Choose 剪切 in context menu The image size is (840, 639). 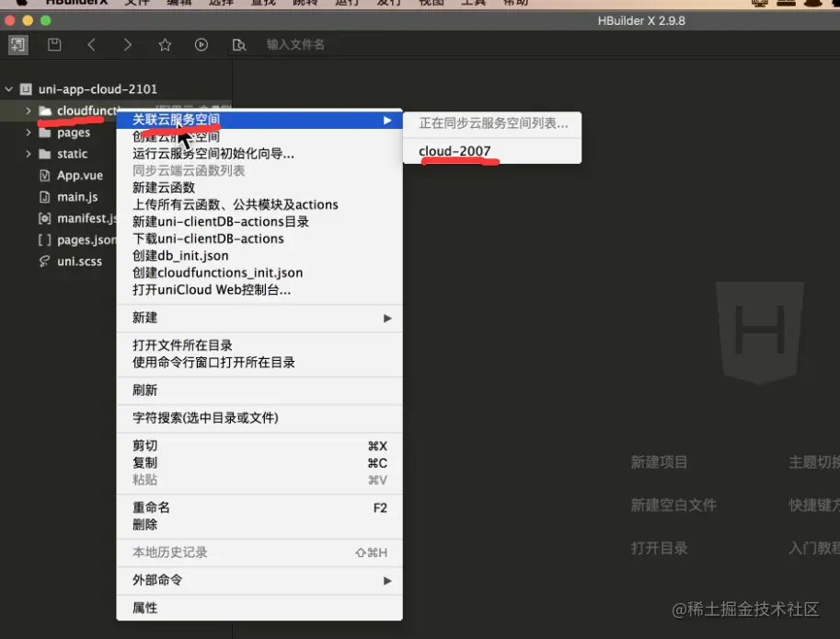click(259, 446)
